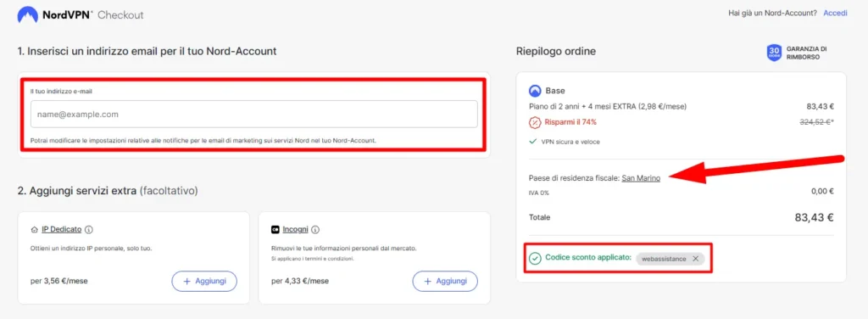Click the NordVPN mountain logo icon
Image resolution: width=868 pixels, height=319 pixels.
point(27,15)
